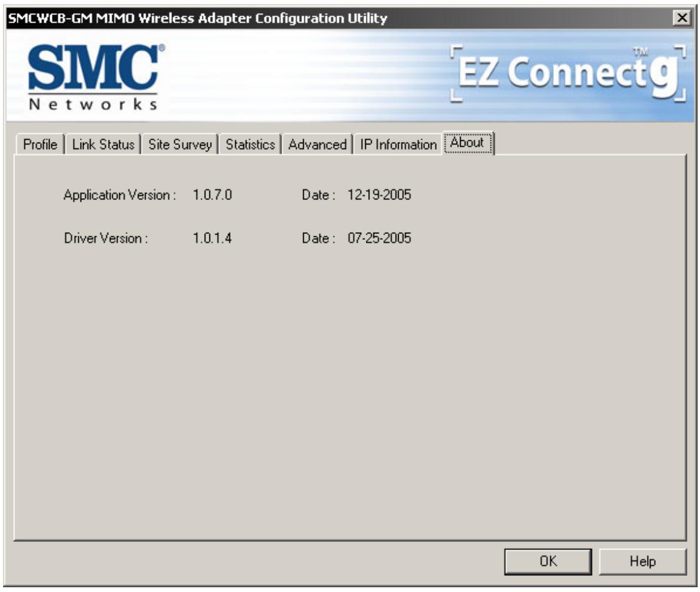Click the EZ Connect g logo
This screenshot has height=592, width=700.
pyautogui.click(x=568, y=73)
